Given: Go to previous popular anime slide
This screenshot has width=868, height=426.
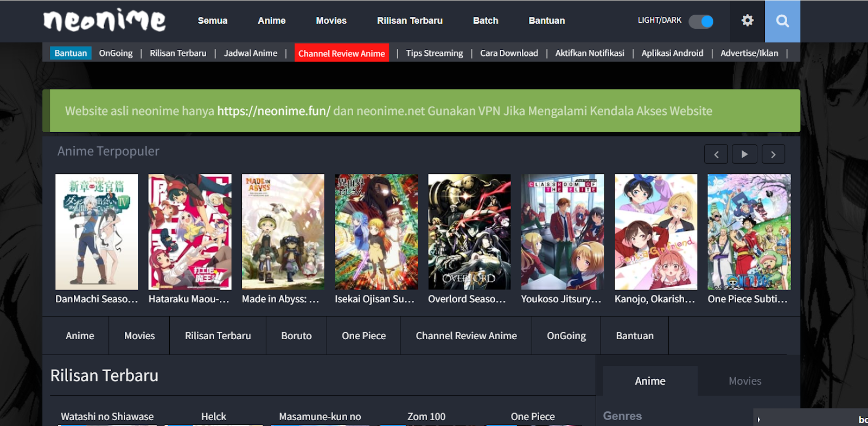Looking at the screenshot, I should coord(716,154).
